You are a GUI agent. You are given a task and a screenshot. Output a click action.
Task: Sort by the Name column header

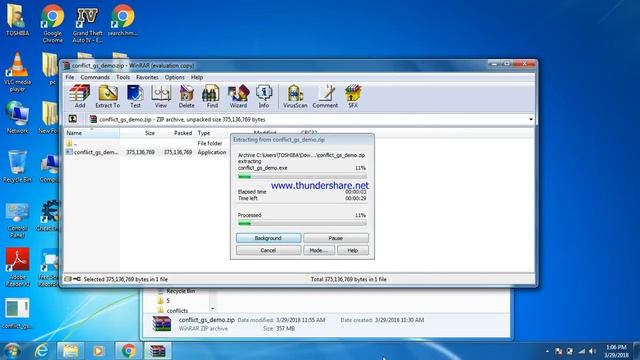tap(92, 133)
